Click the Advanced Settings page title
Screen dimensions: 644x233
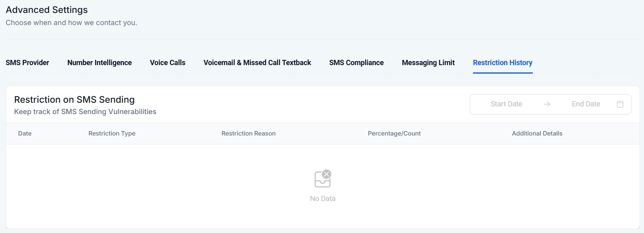click(x=47, y=10)
